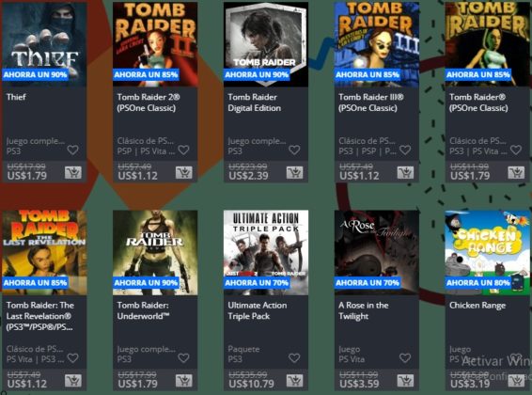Viewport: 532px width, 395px height.
Task: Toggle wishlist heart for Tomb Raider: Underworld
Action: (183, 357)
